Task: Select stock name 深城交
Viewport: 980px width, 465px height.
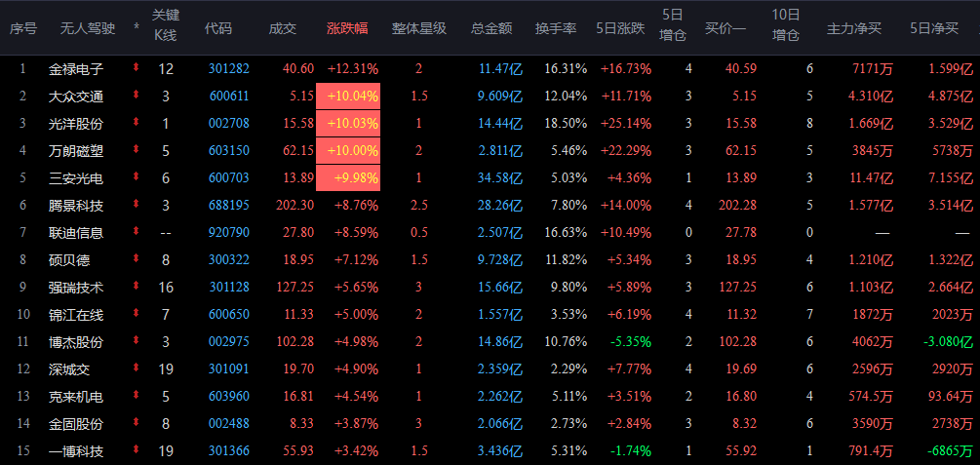Action: click(69, 369)
